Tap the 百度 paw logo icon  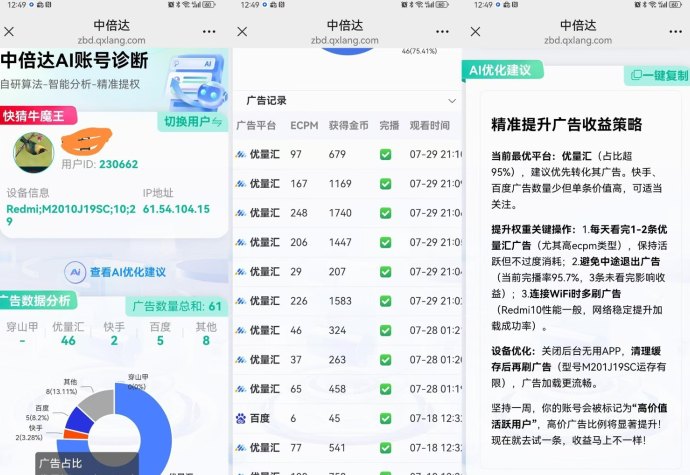coord(241,418)
